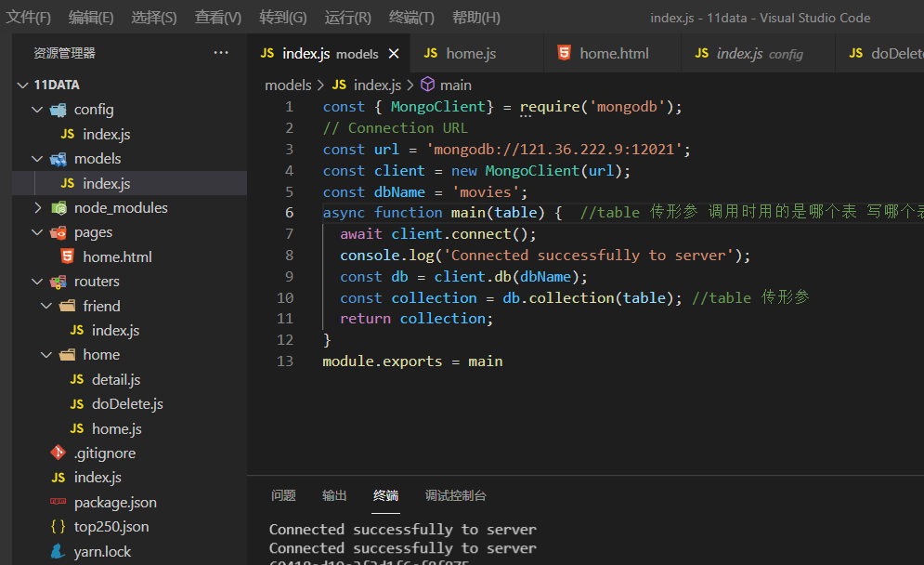The height and width of the screenshot is (565, 924).
Task: Open the .gitignore file
Action: 104,453
